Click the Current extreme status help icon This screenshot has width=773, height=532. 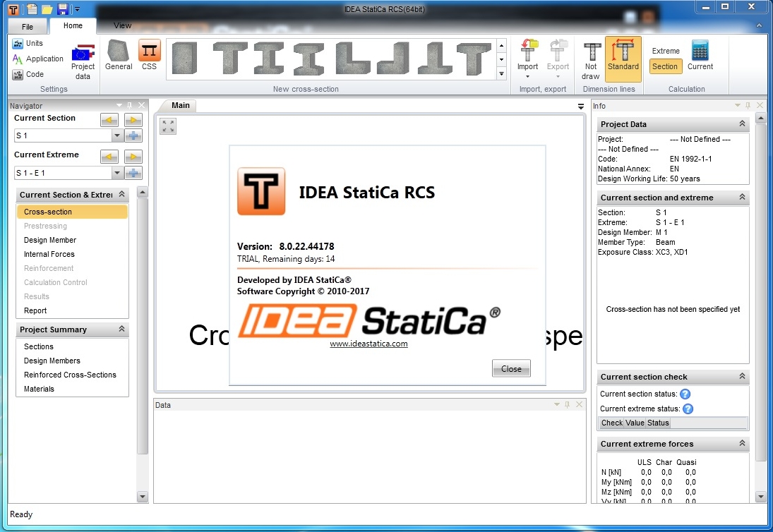[688, 409]
